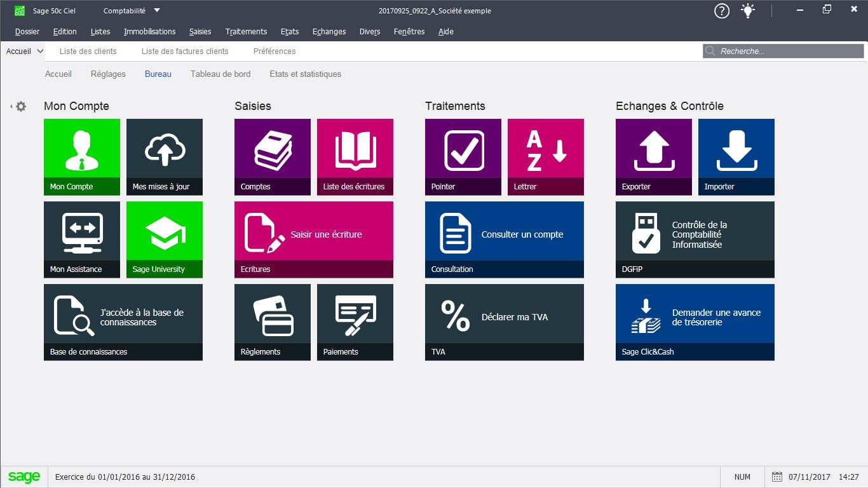Click into the Recherche search field

(788, 51)
